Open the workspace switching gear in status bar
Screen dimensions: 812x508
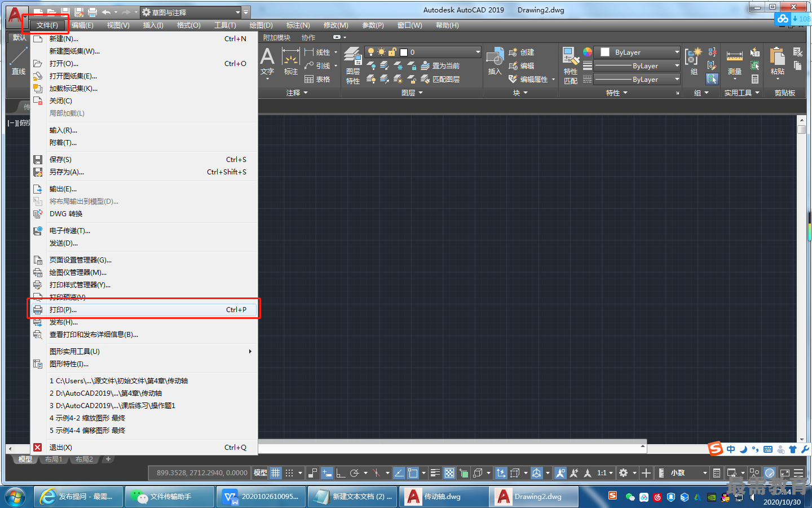click(x=623, y=473)
